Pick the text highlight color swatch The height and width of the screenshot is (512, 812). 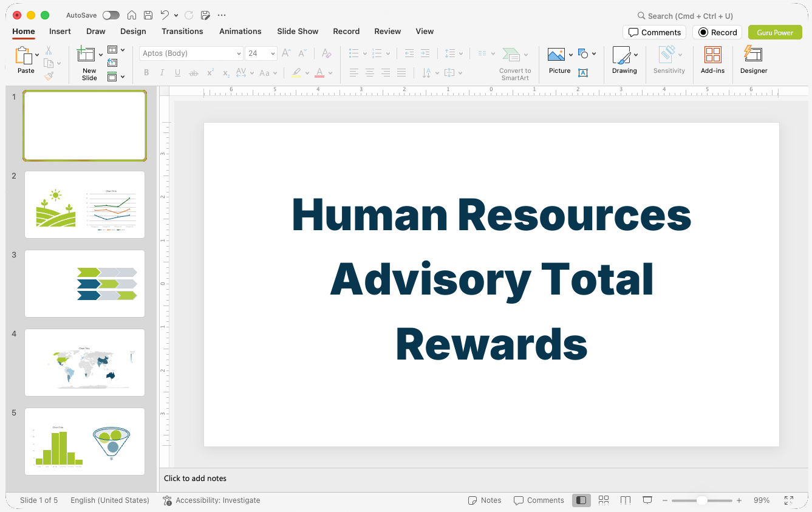coord(296,73)
